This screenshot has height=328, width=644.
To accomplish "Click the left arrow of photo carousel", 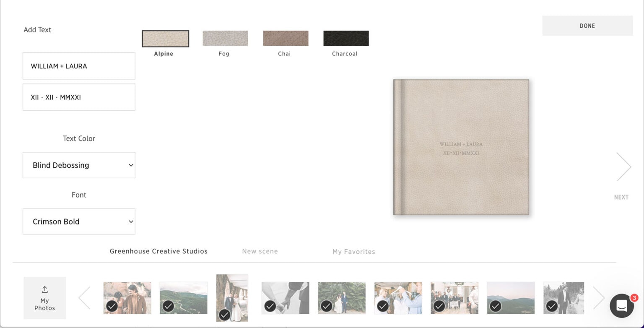I will point(85,298).
